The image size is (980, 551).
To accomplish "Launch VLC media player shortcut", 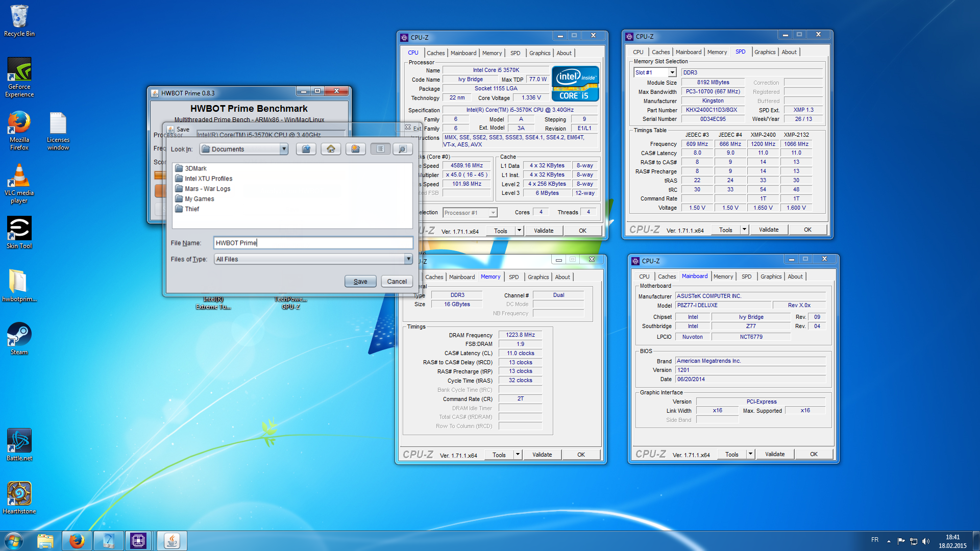I will click(19, 184).
